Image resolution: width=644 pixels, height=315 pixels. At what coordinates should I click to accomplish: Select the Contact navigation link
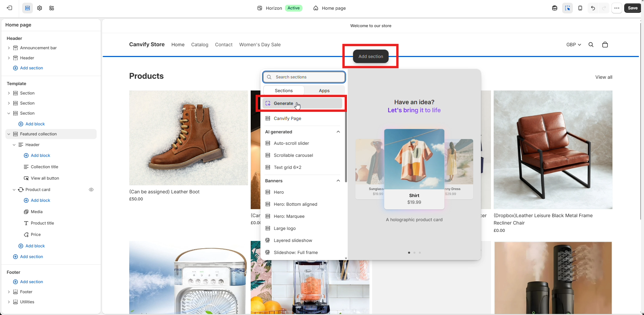224,45
